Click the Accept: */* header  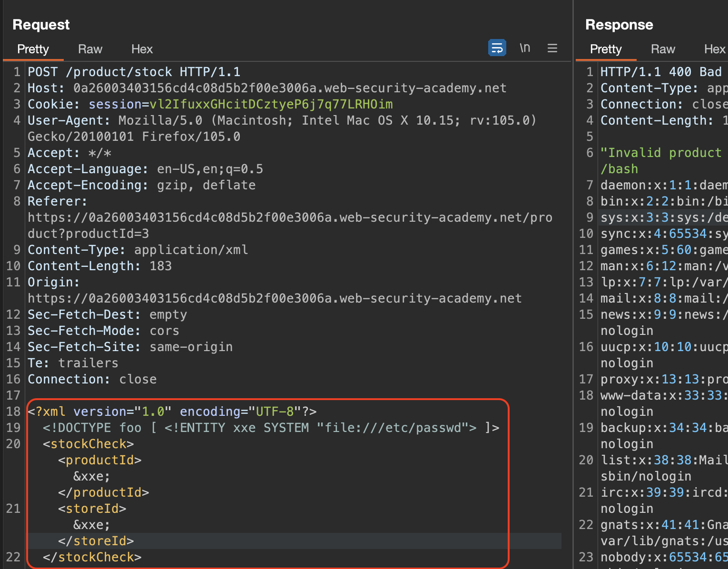click(69, 153)
